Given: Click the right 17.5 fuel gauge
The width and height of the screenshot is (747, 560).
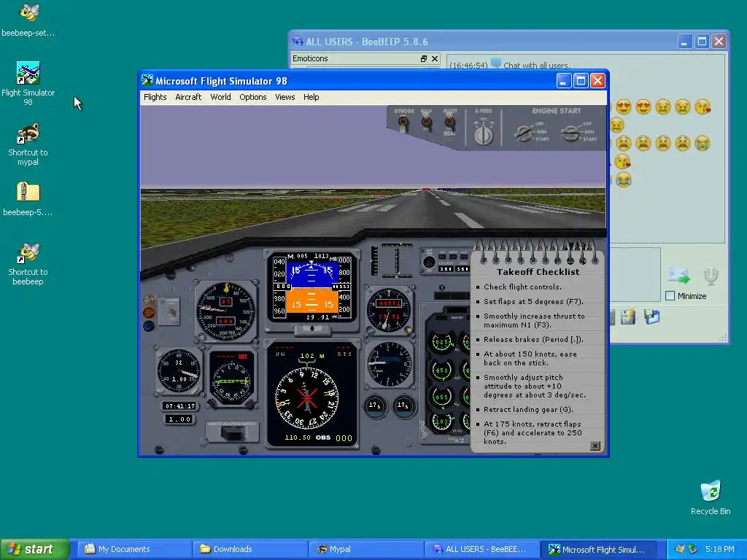Looking at the screenshot, I should point(403,406).
